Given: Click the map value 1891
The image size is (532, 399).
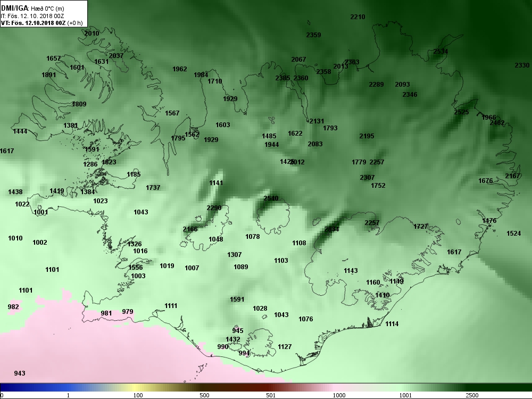Looking at the screenshot, I should (x=49, y=74).
